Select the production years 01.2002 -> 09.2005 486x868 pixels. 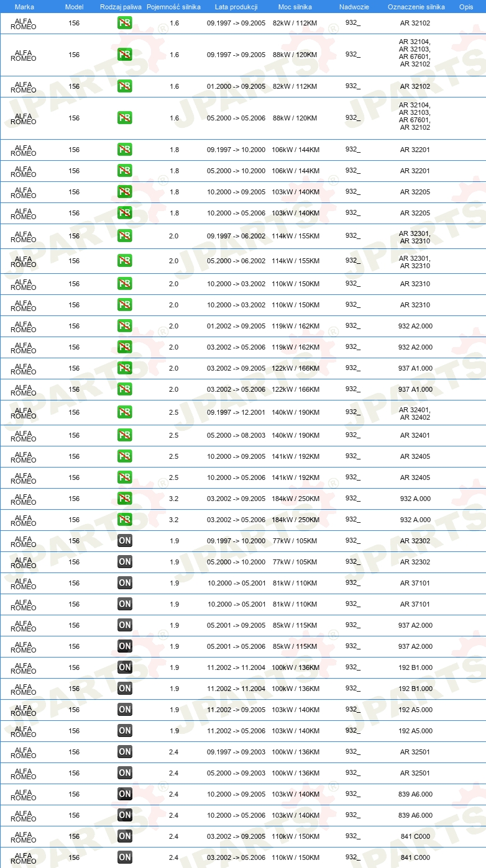tap(236, 326)
